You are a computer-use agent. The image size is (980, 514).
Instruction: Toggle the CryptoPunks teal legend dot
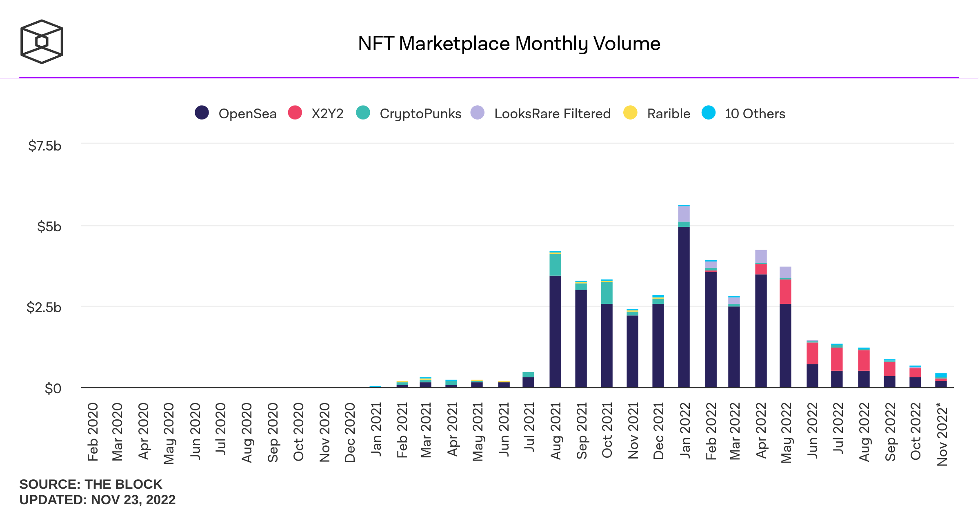[363, 113]
